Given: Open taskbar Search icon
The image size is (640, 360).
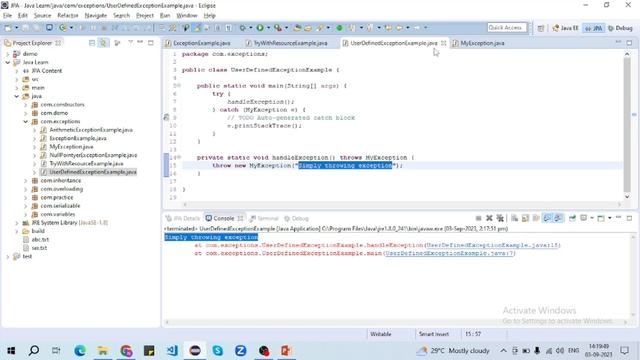Looking at the screenshot, I should (34, 351).
